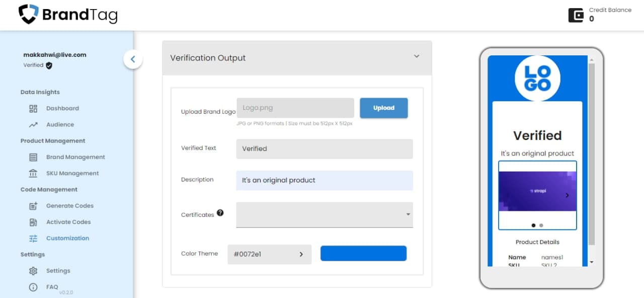This screenshot has width=644, height=298.
Task: Click the makkahwi@live.com account email
Action: coord(55,55)
